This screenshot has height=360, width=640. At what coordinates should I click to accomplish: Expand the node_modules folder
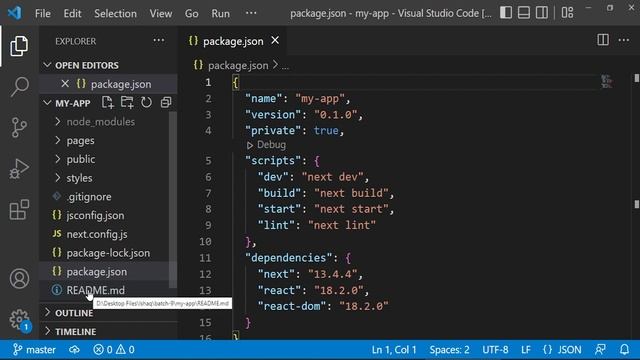[x=58, y=122]
